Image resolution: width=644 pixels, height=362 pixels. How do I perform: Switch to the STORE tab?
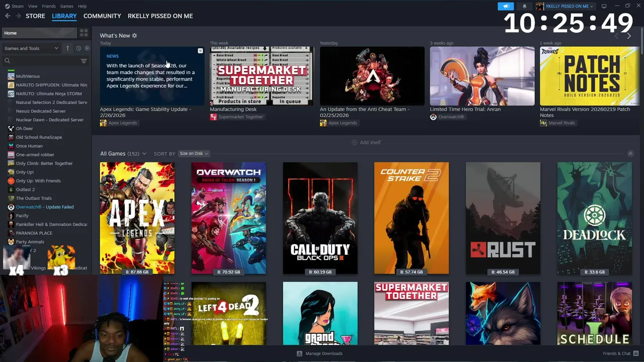[x=35, y=16]
